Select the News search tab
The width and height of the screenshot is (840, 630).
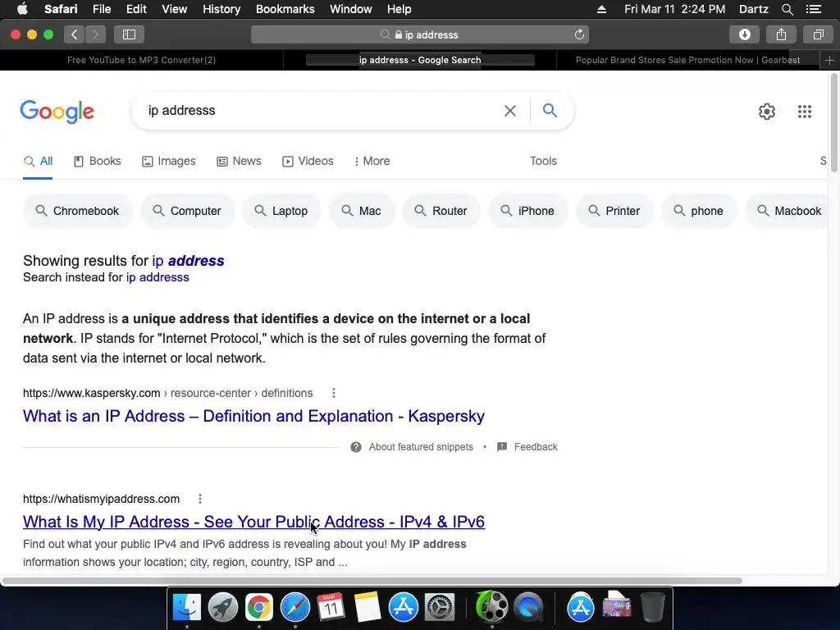click(x=239, y=162)
